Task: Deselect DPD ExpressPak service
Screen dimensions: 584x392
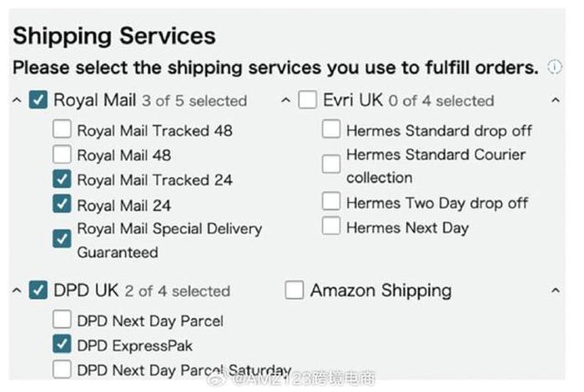Action: 62,344
